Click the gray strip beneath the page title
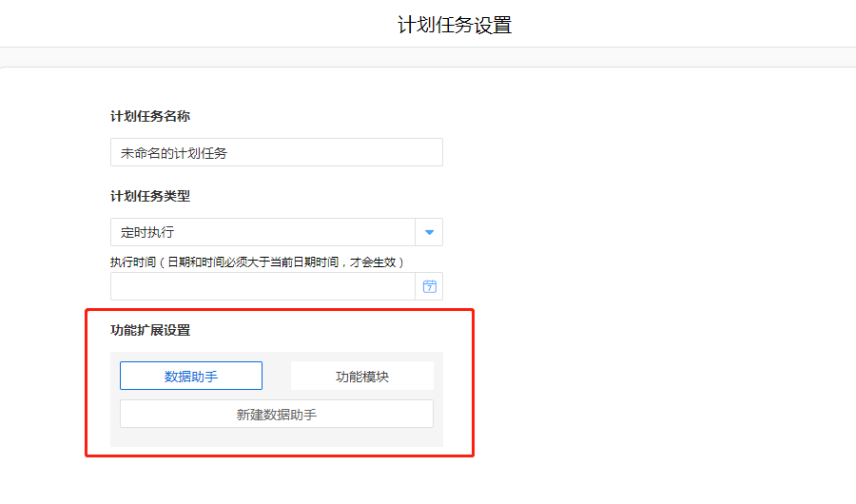856x504 pixels. 428,57
